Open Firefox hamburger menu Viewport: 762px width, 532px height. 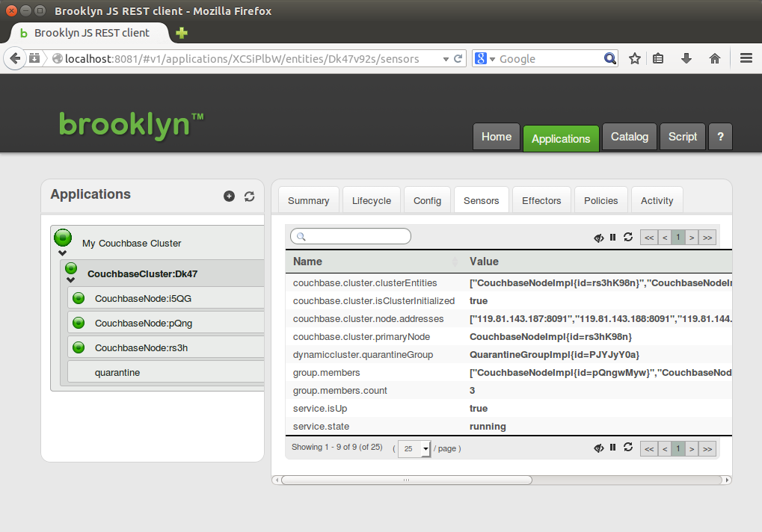coord(746,58)
